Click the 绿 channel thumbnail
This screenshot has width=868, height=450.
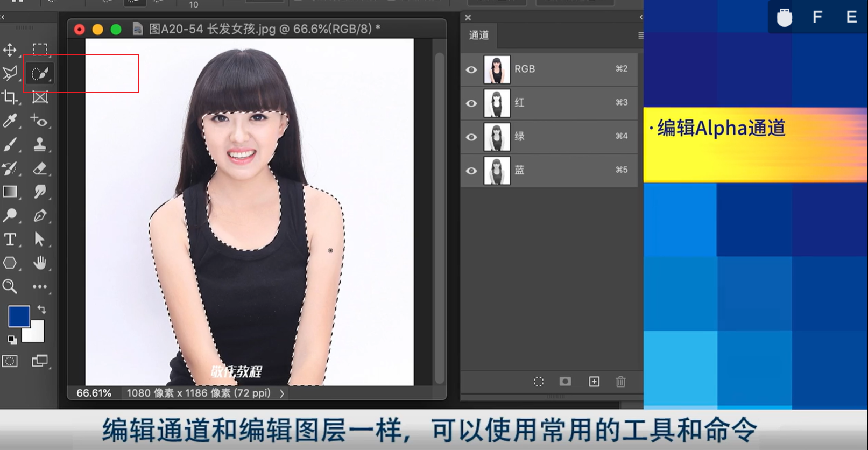coord(497,137)
